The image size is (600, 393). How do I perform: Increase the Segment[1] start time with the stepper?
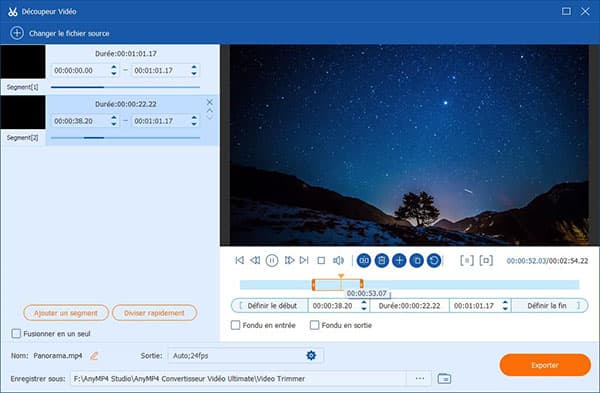[114, 67]
